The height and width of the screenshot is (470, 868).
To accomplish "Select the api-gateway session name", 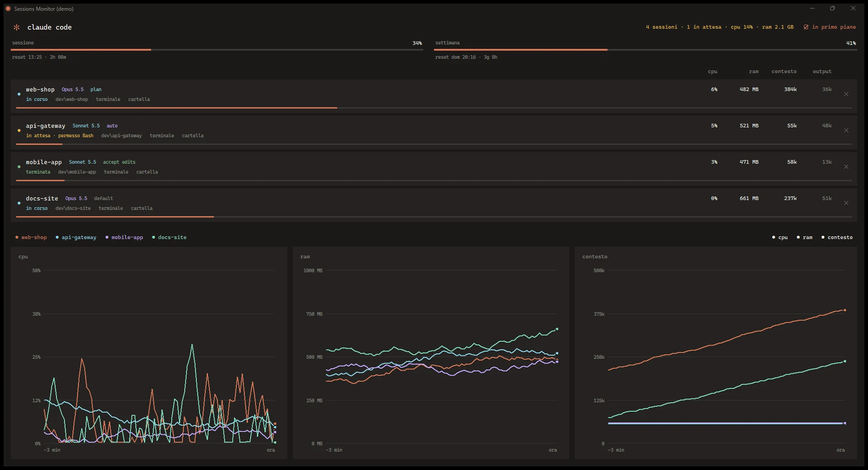I will click(x=46, y=126).
